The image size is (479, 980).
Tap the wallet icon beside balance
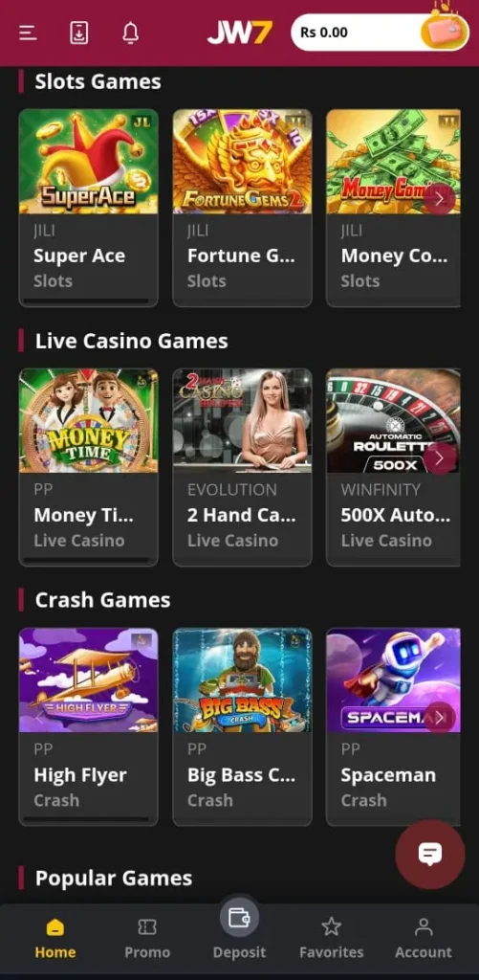click(x=444, y=32)
